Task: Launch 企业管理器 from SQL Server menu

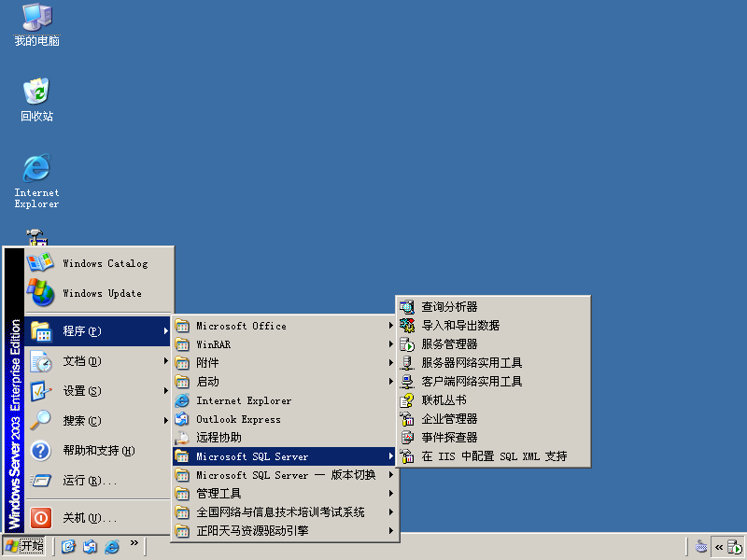Action: pyautogui.click(x=494, y=419)
